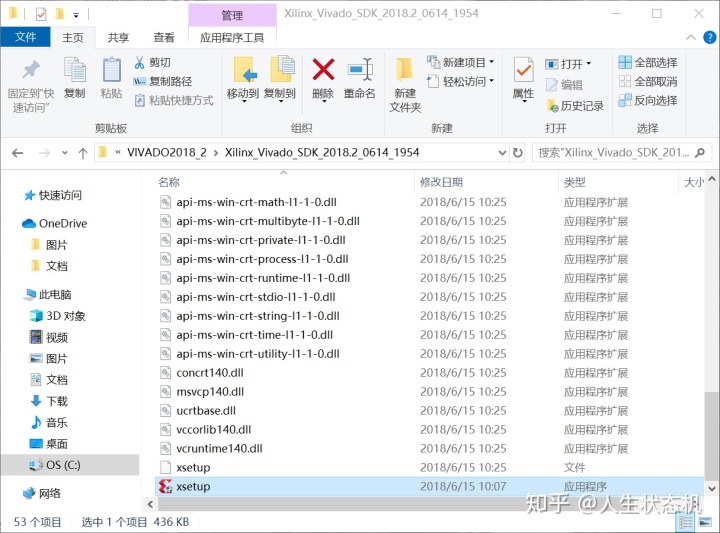Click the Copy icon in ribbon
Viewport: 720px width, 533px height.
pyautogui.click(x=74, y=70)
